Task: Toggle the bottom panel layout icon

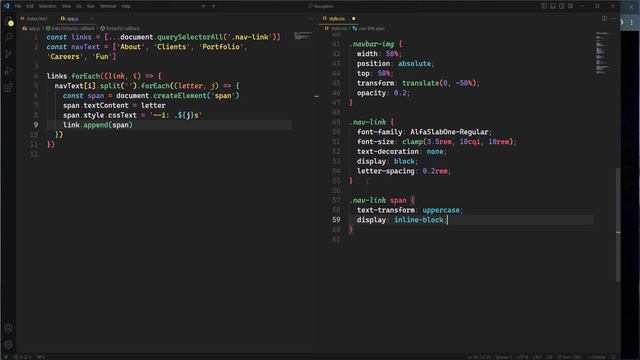Action: [553, 6]
